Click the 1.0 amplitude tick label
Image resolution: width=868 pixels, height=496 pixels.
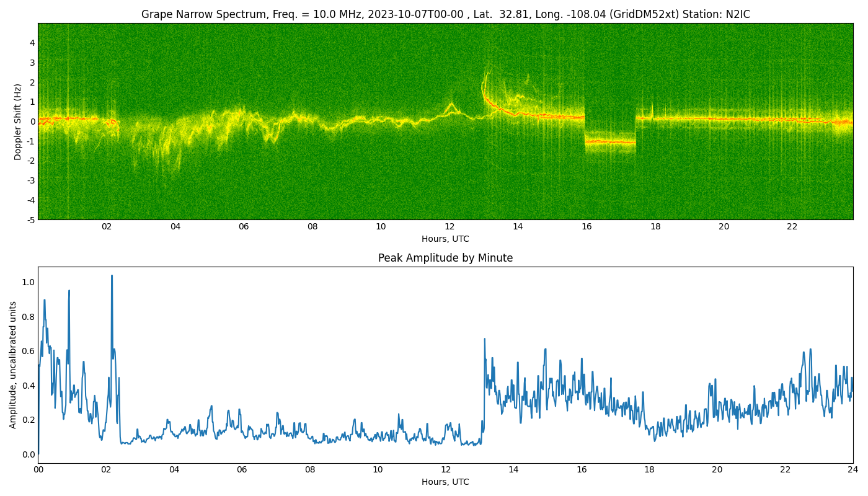pos(28,282)
